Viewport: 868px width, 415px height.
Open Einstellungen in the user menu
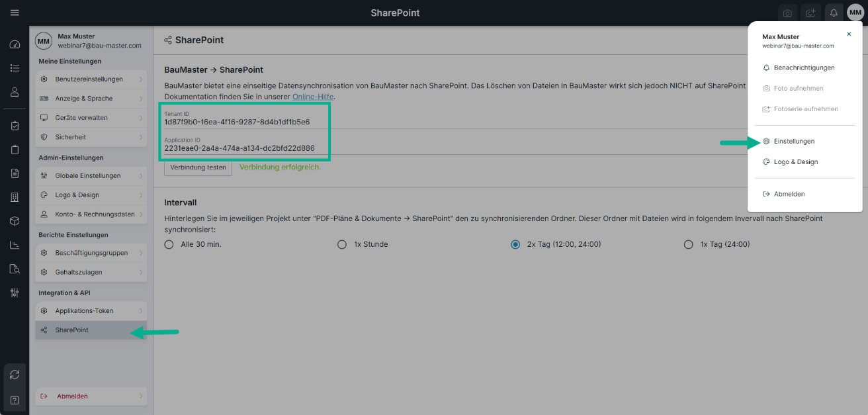[x=794, y=141]
